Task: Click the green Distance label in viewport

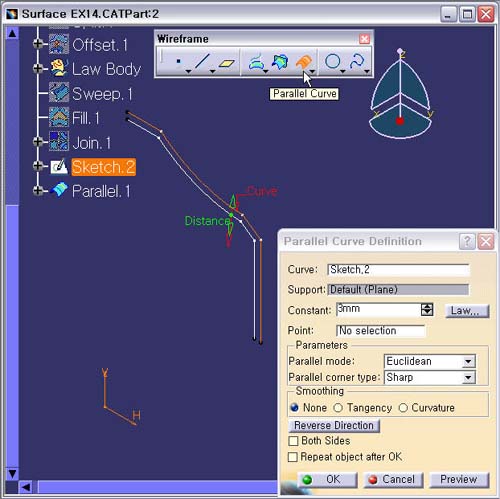Action: tap(207, 221)
